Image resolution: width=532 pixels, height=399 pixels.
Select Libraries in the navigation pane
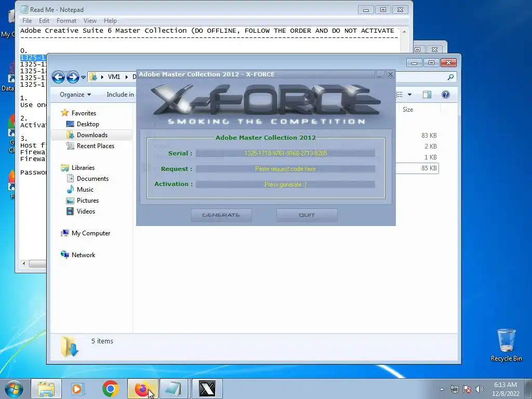[x=83, y=168]
